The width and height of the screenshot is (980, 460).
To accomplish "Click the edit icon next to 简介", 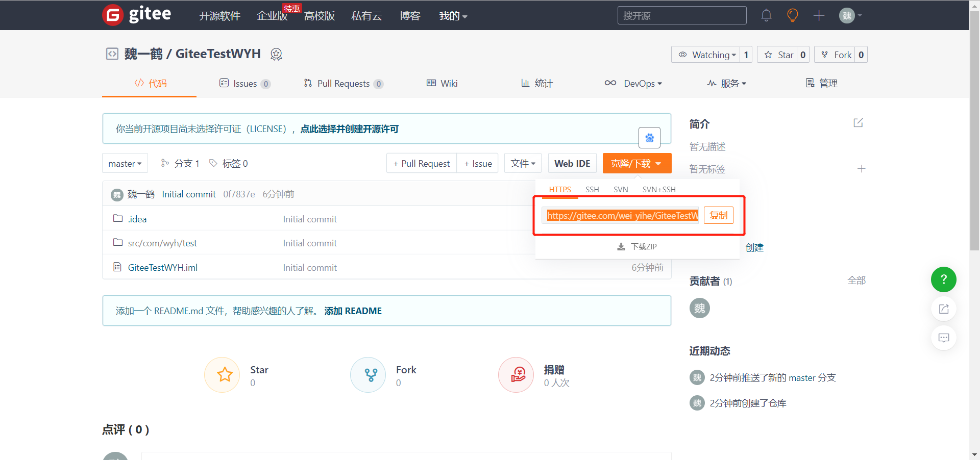I will click(858, 123).
